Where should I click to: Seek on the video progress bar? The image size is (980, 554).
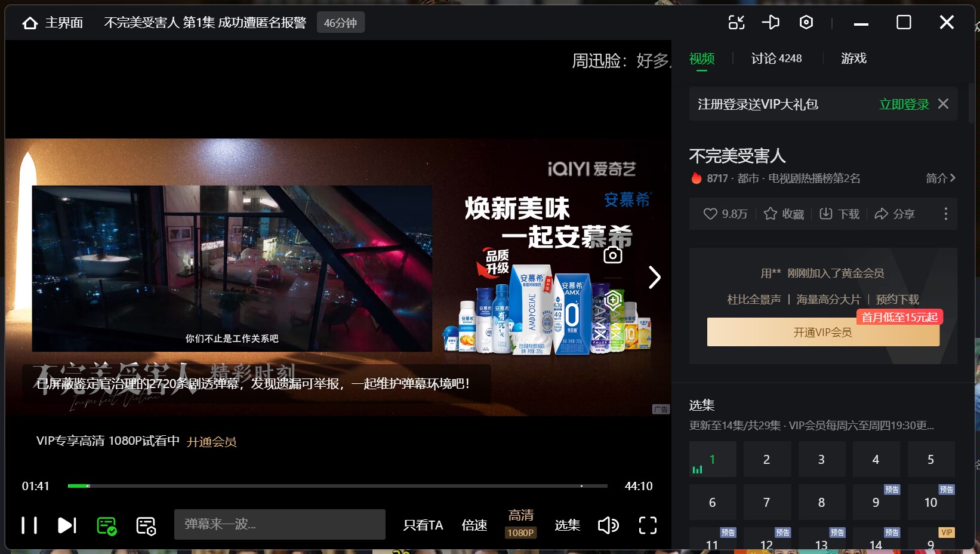[337, 486]
